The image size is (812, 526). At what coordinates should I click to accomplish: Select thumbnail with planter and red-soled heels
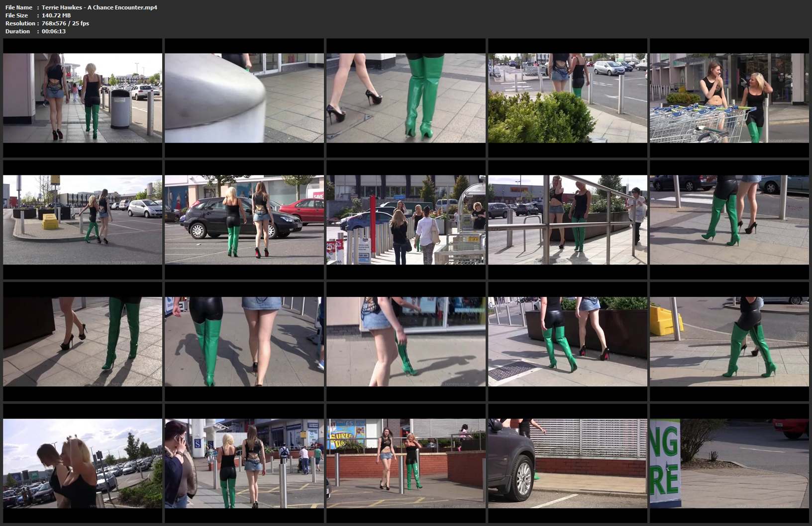coord(568,342)
